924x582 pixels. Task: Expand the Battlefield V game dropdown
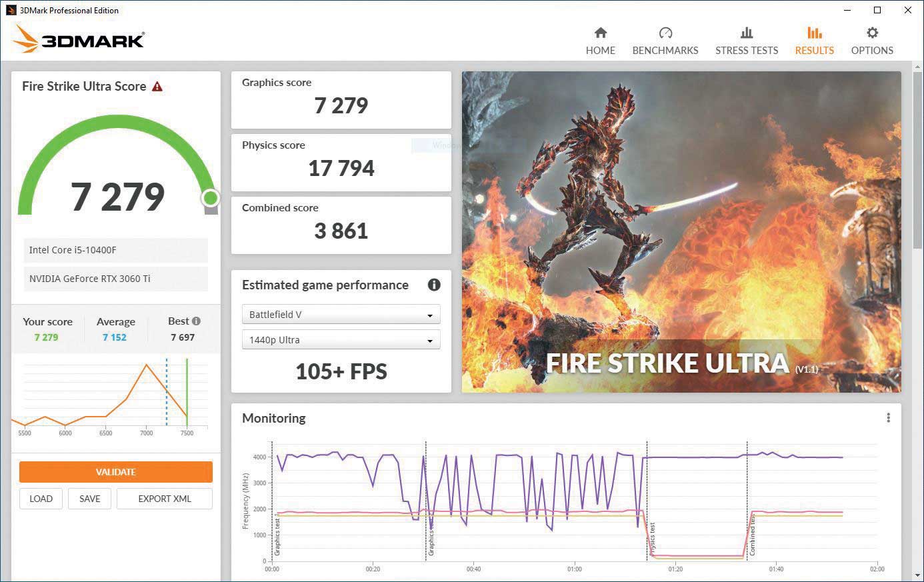341,315
